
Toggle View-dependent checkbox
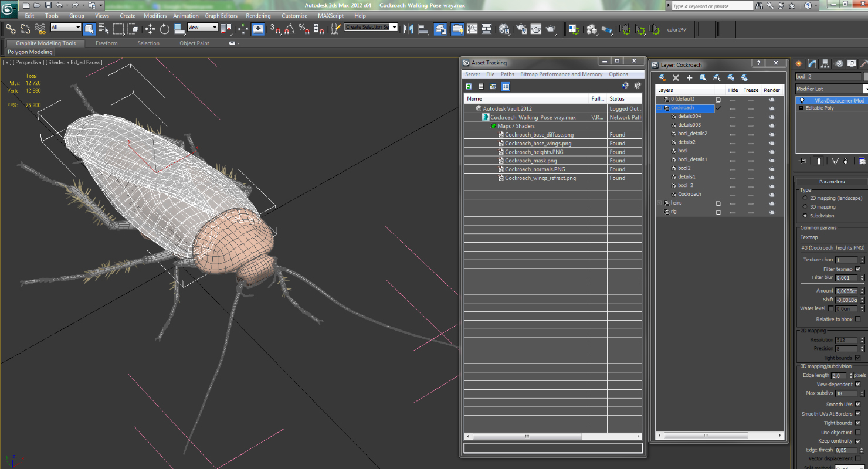pyautogui.click(x=857, y=384)
